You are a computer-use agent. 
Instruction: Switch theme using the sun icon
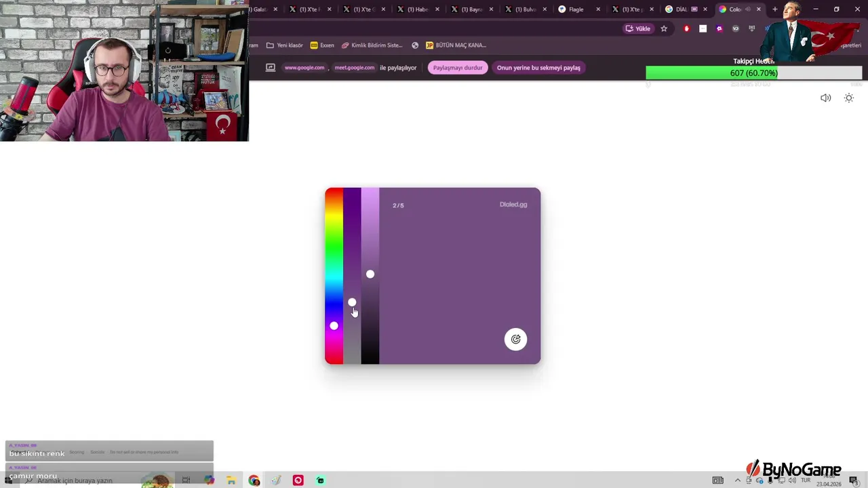(x=848, y=98)
